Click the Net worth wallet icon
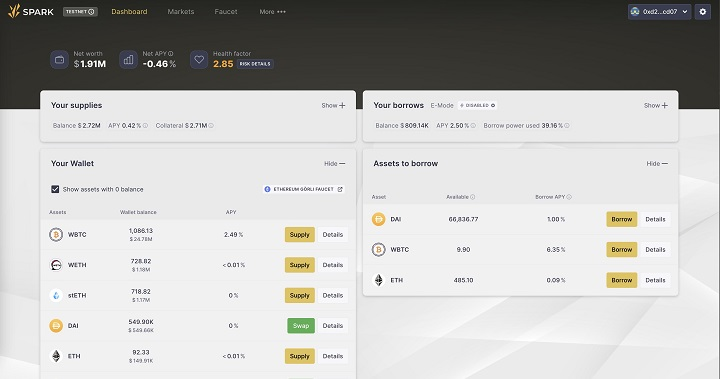The image size is (720, 379). click(59, 60)
